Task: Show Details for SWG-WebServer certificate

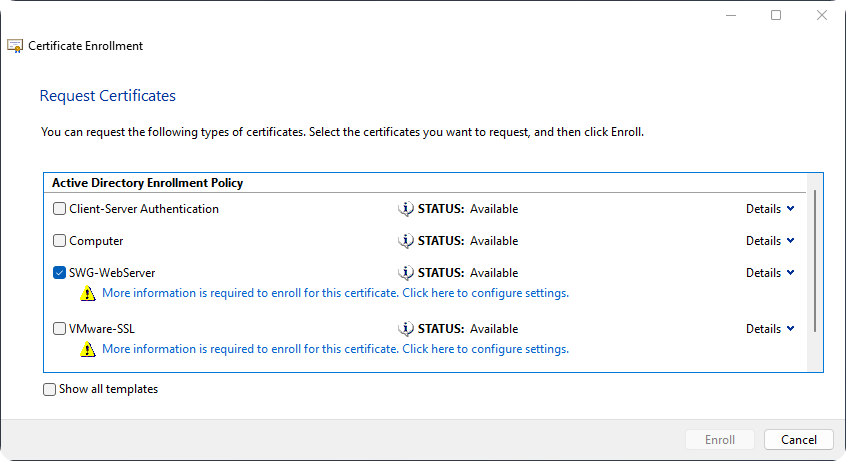Action: [770, 273]
